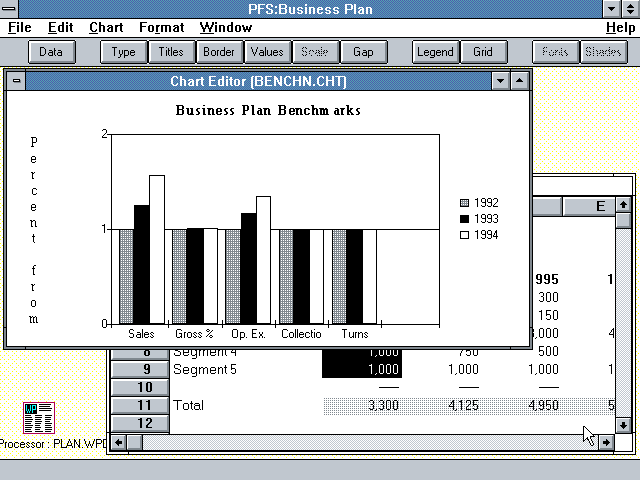Open the PFS:Business Plan control menu box

coord(9,9)
